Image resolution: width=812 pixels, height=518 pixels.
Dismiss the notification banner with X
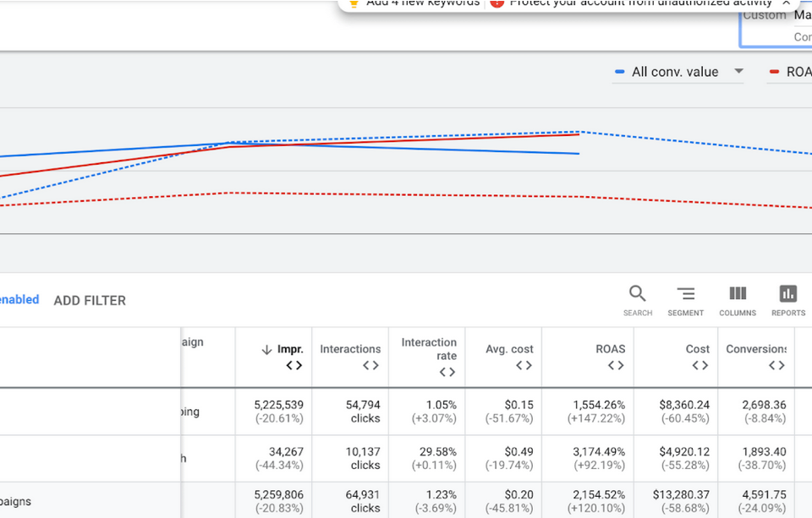tap(786, 3)
